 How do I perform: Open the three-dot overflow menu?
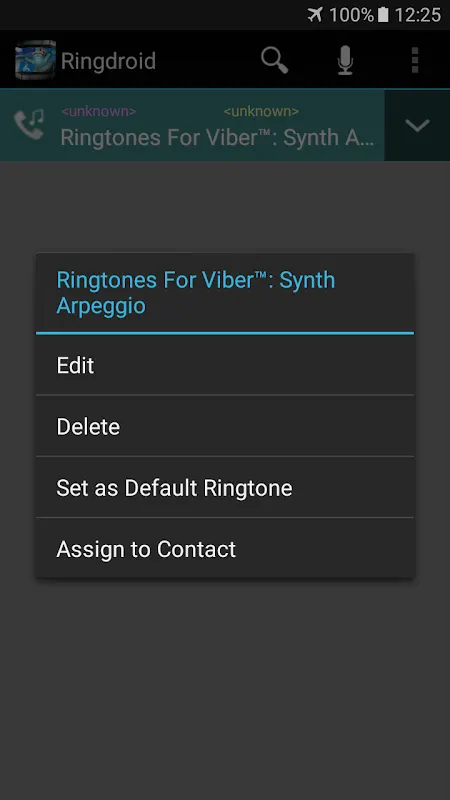click(x=415, y=60)
